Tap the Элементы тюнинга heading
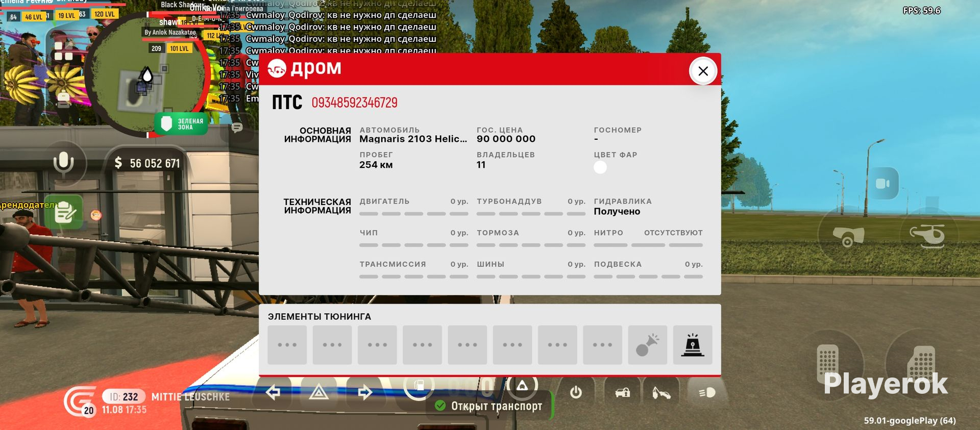Image resolution: width=980 pixels, height=430 pixels. 320,317
